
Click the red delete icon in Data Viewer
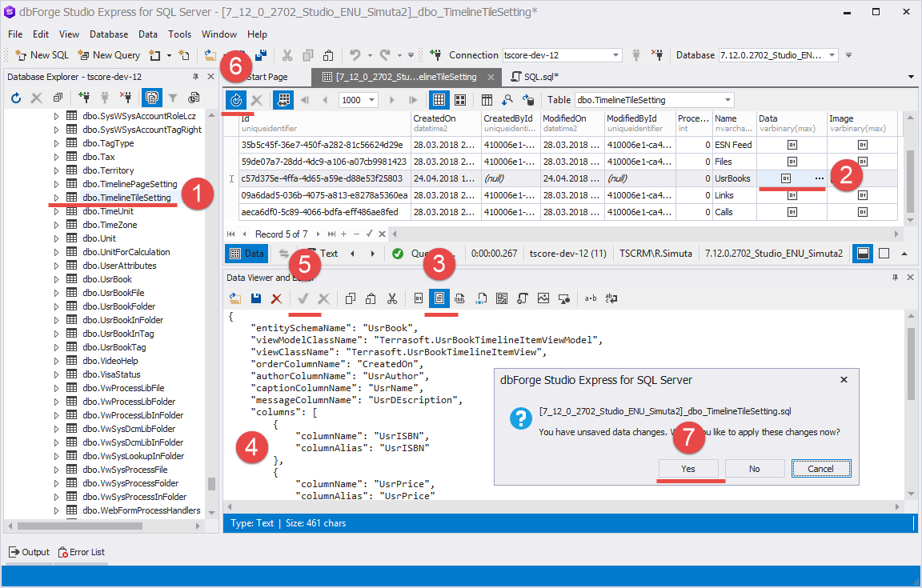click(276, 298)
